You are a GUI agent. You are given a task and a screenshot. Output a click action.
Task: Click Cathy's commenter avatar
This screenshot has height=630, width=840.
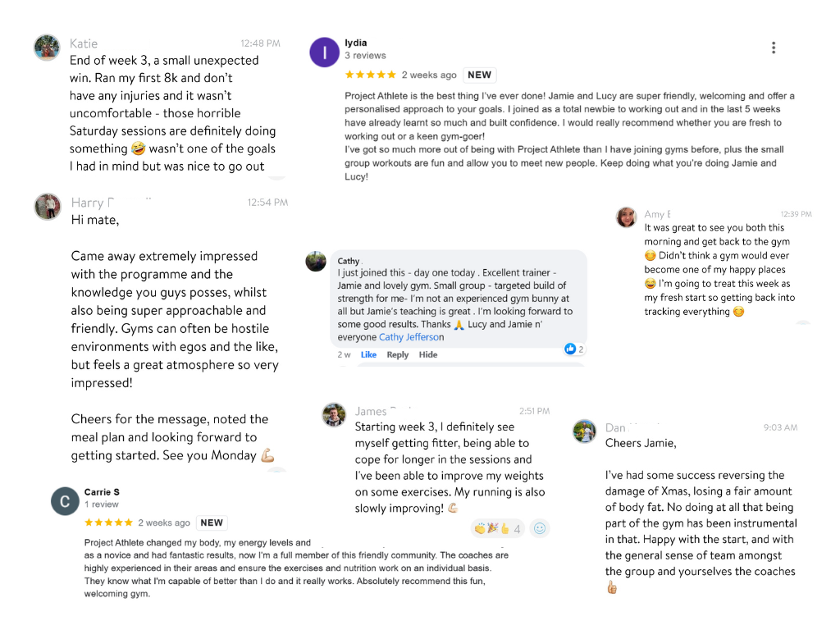click(316, 262)
